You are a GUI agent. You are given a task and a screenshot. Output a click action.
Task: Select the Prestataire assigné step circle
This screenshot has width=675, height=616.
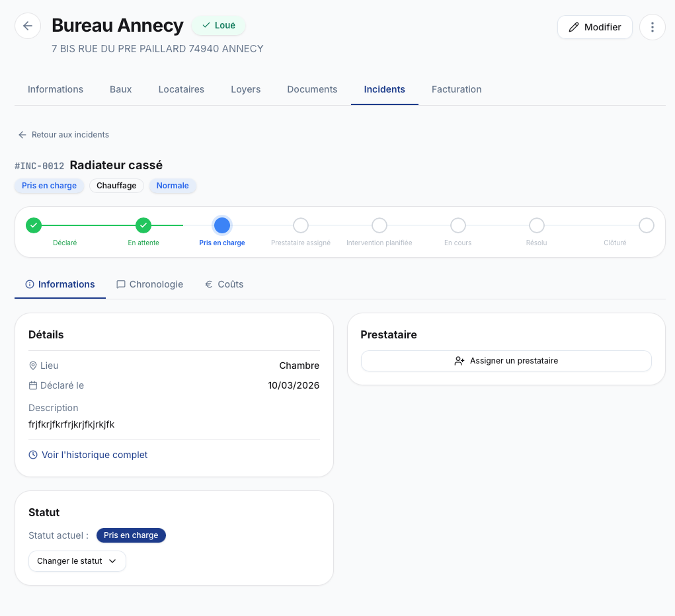click(x=301, y=225)
